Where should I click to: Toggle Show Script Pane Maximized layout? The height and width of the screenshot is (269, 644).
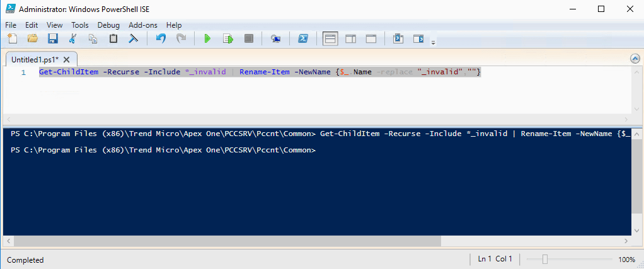pyautogui.click(x=371, y=39)
